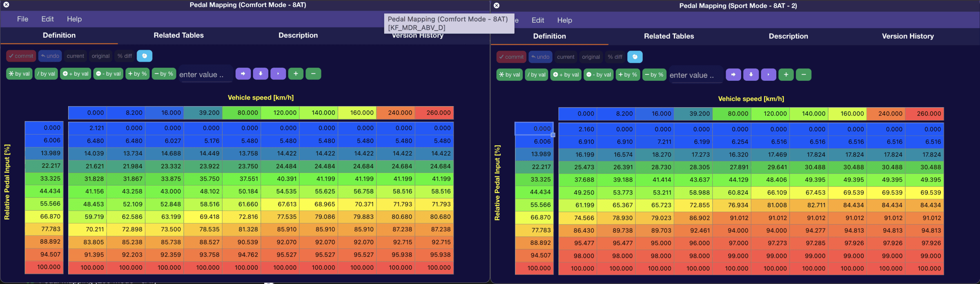Click '/ by val' divide button in Sport Mode
The width and height of the screenshot is (980, 284).
pos(537,75)
